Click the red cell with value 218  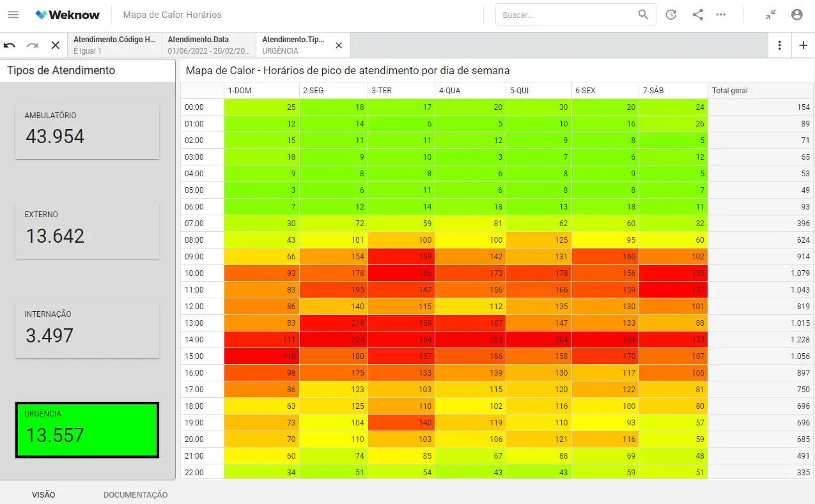pyautogui.click(x=334, y=323)
